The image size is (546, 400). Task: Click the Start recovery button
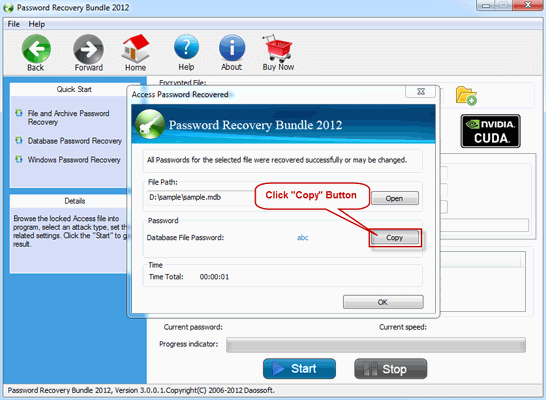(x=299, y=369)
